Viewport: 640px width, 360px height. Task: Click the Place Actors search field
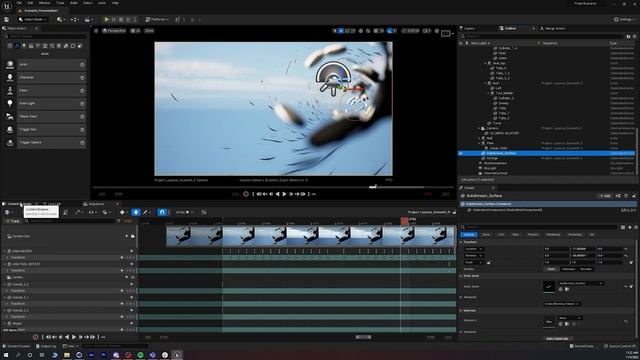click(45, 36)
